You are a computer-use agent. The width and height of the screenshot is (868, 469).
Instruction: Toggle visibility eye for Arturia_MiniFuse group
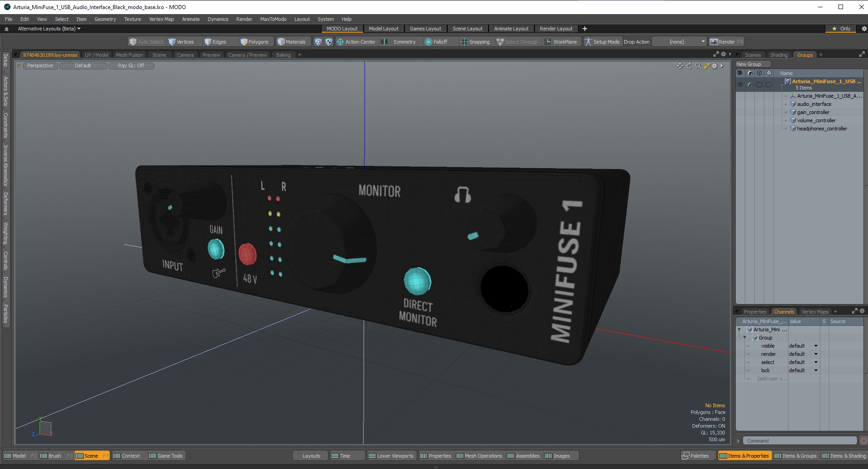(740, 85)
